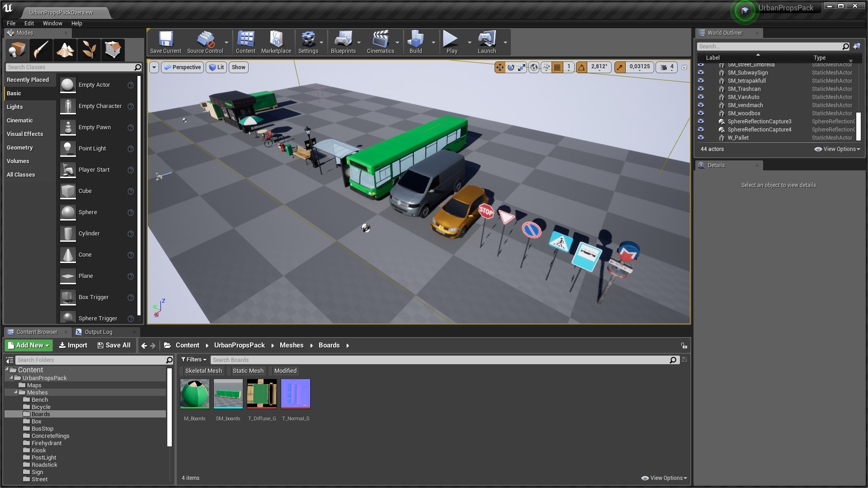This screenshot has width=868, height=488.
Task: Click the Cinematics toolbar icon
Action: pyautogui.click(x=381, y=42)
